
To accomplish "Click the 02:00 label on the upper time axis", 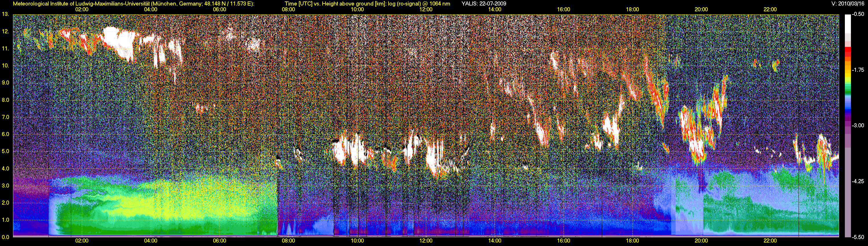I will pos(82,10).
